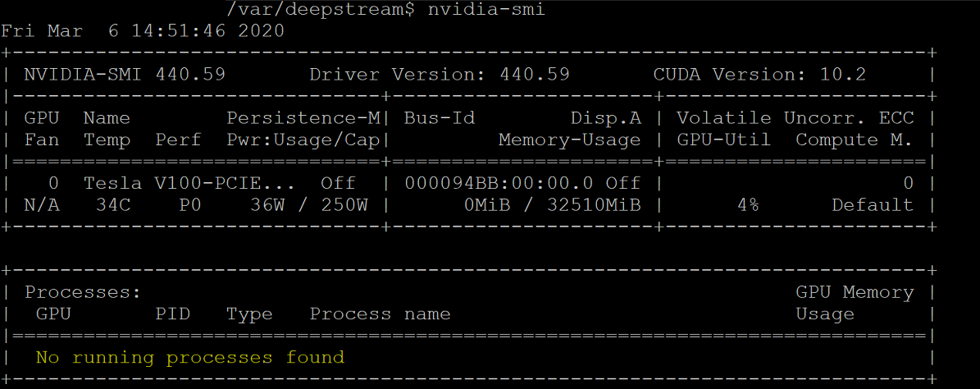980x389 pixels.
Task: Click the nvidia-smi command text
Action: click(x=486, y=11)
